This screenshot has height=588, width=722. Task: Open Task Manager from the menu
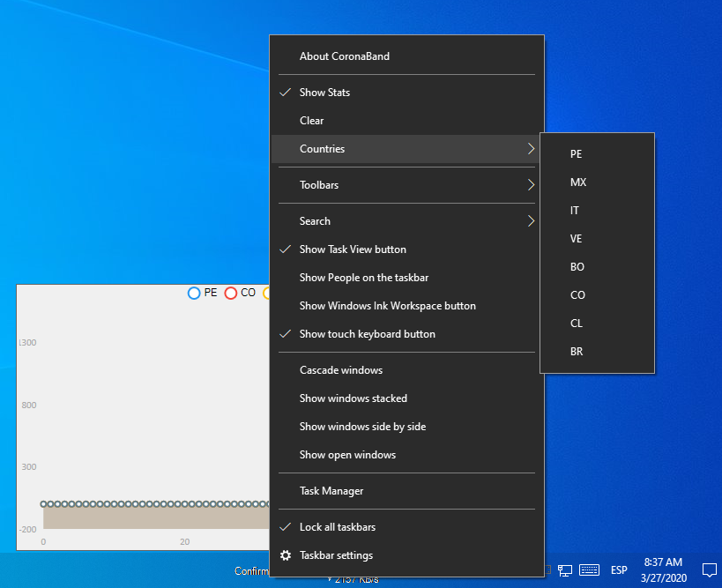pyautogui.click(x=406, y=491)
